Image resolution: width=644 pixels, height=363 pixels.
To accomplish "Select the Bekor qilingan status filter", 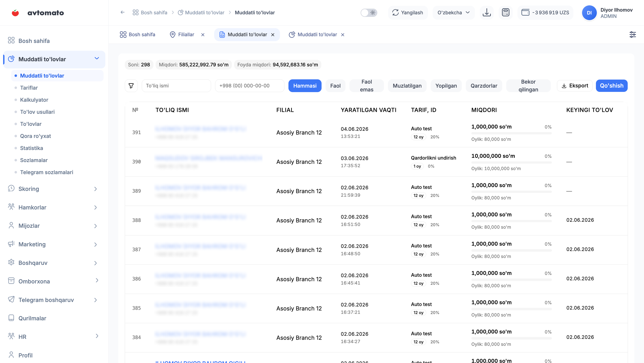I will 528,86.
